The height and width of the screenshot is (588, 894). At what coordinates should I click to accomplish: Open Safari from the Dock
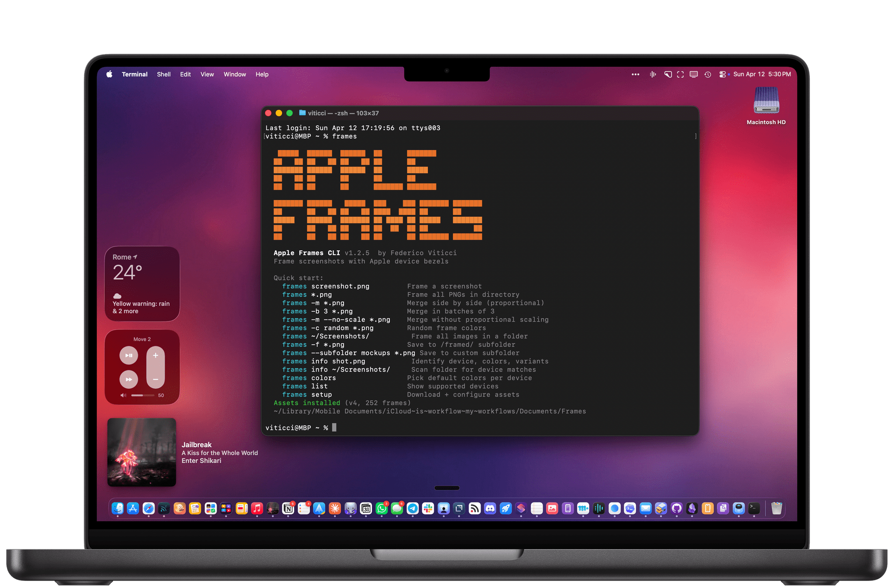(148, 508)
